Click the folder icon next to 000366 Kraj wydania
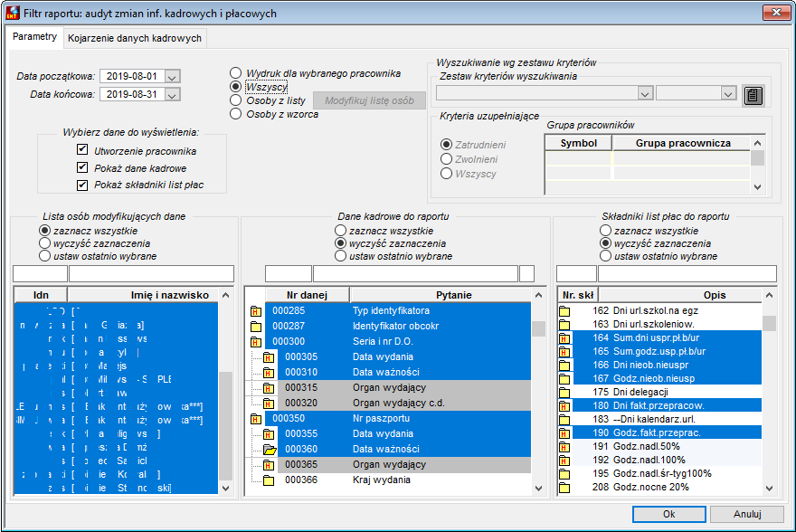Screen dimensions: 796x532 (269, 480)
